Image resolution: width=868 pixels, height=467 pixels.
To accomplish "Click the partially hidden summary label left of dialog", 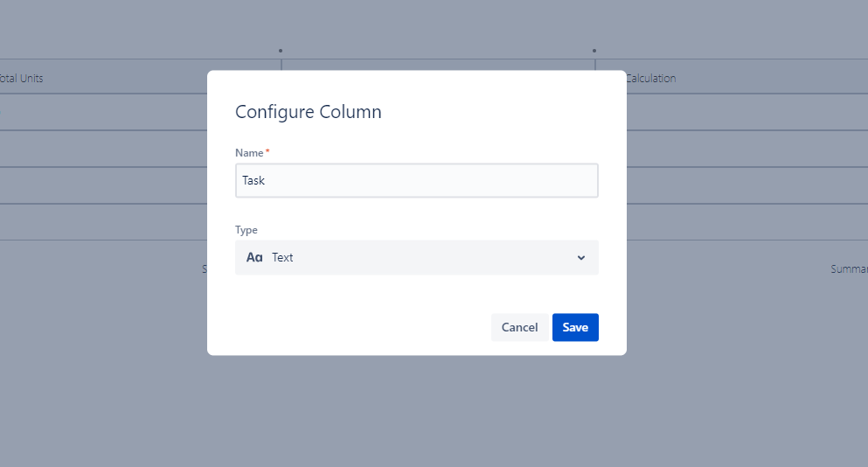I will pyautogui.click(x=205, y=269).
